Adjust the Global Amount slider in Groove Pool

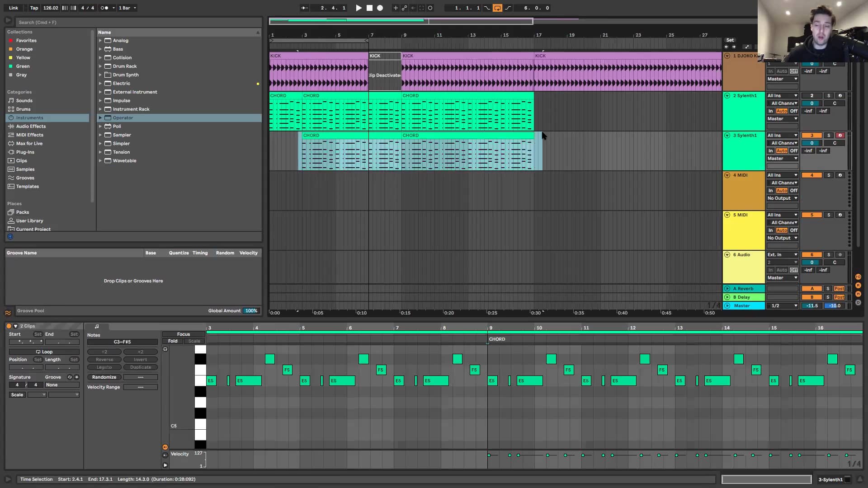coord(251,310)
